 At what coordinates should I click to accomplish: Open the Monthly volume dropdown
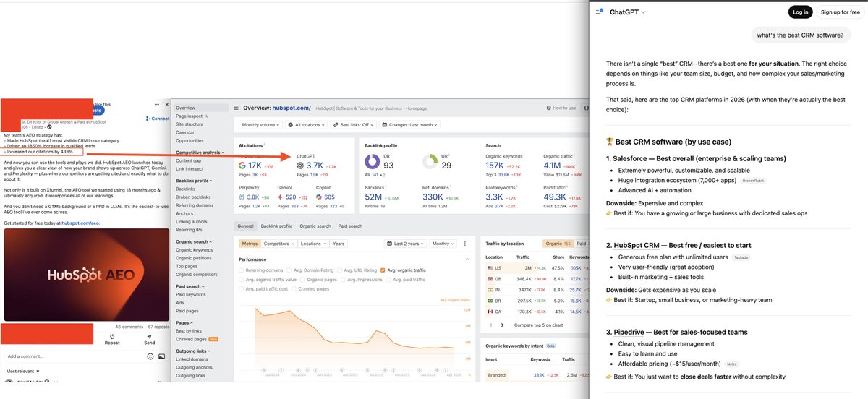(x=260, y=124)
